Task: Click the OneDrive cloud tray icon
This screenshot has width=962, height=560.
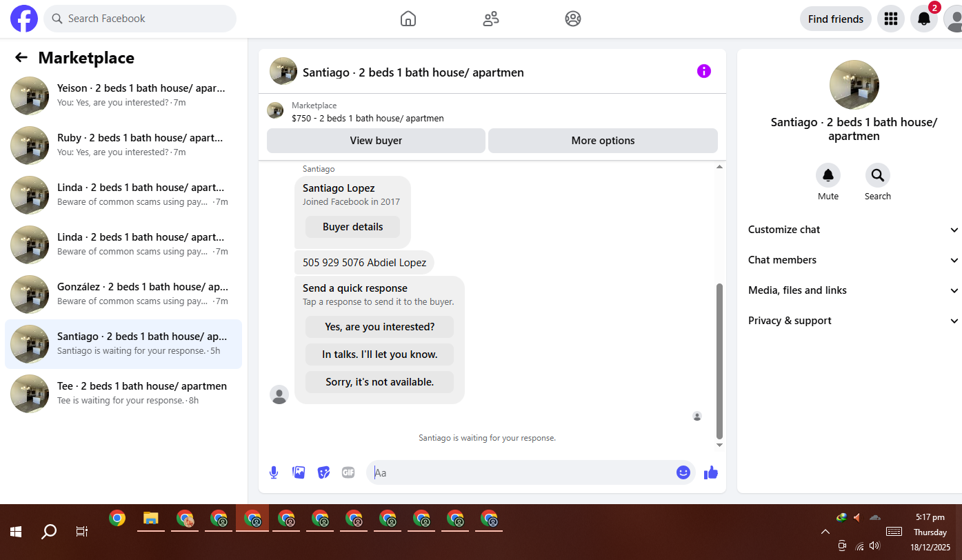Action: (x=875, y=517)
